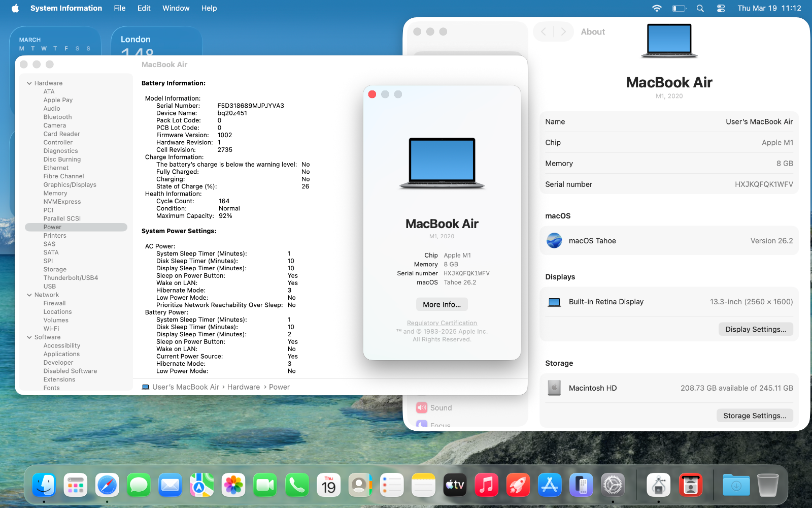
Task: Open the Downloads folder in the Dock
Action: (736, 485)
